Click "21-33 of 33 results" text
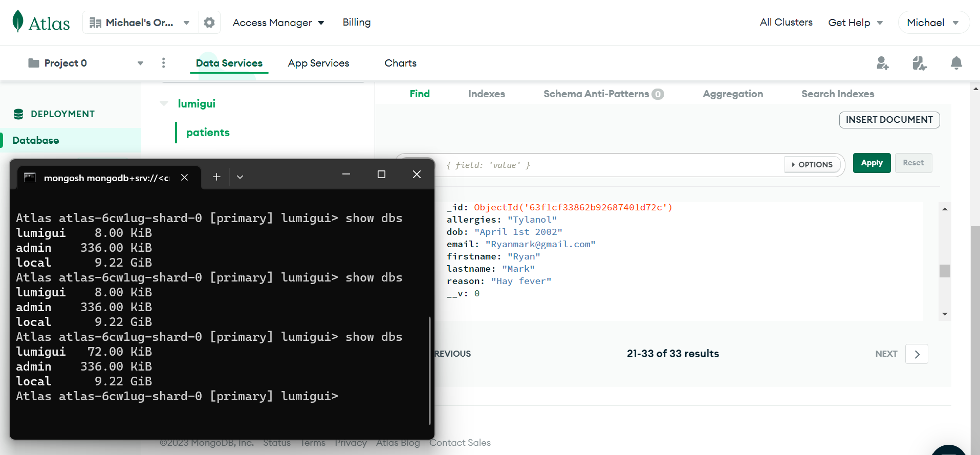 672,354
